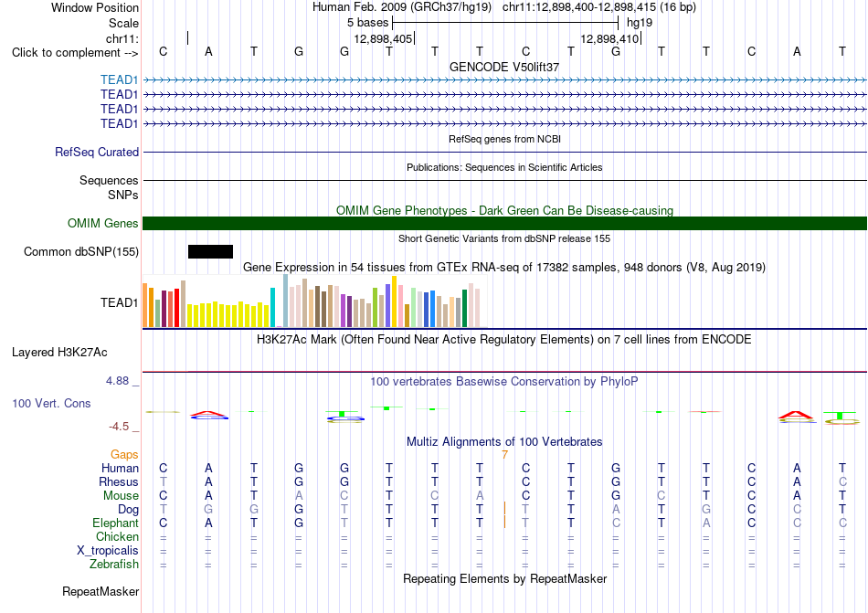Click the 'Chicken' alignment row label

[117, 537]
